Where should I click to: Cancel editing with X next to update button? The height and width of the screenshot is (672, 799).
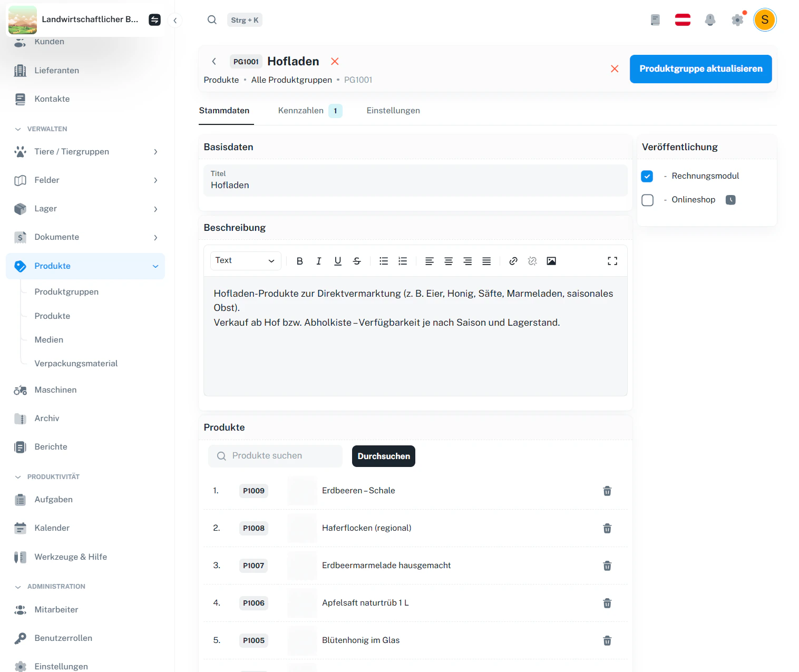click(615, 69)
